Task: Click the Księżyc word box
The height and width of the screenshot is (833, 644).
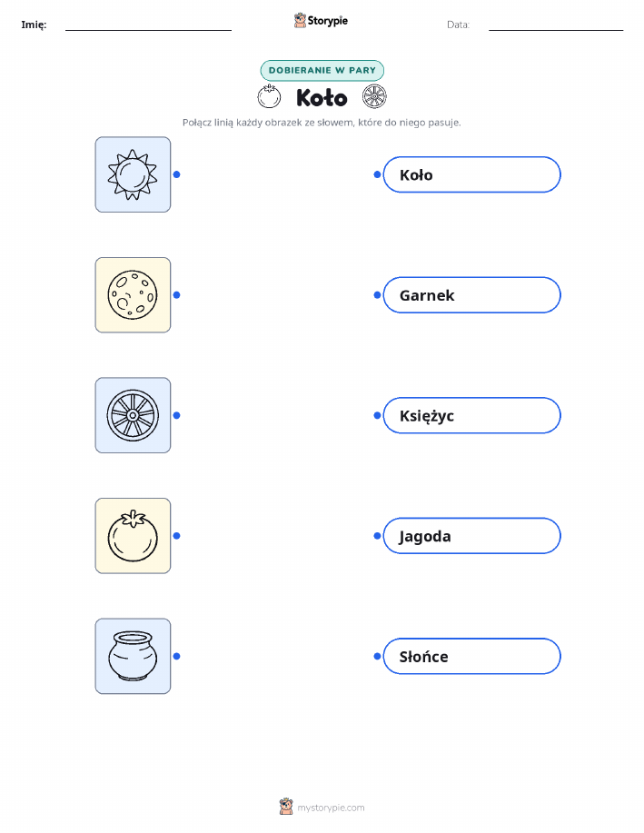Action: (x=471, y=415)
